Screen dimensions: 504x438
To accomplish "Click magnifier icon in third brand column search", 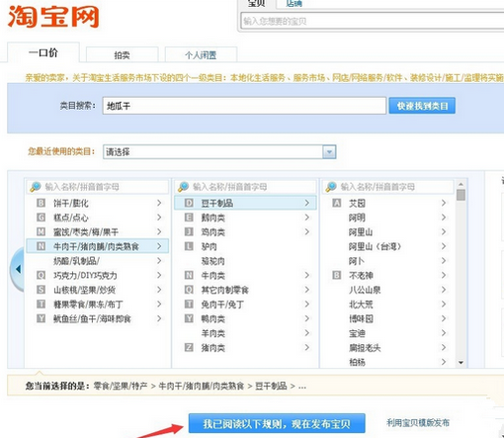I will [x=331, y=187].
